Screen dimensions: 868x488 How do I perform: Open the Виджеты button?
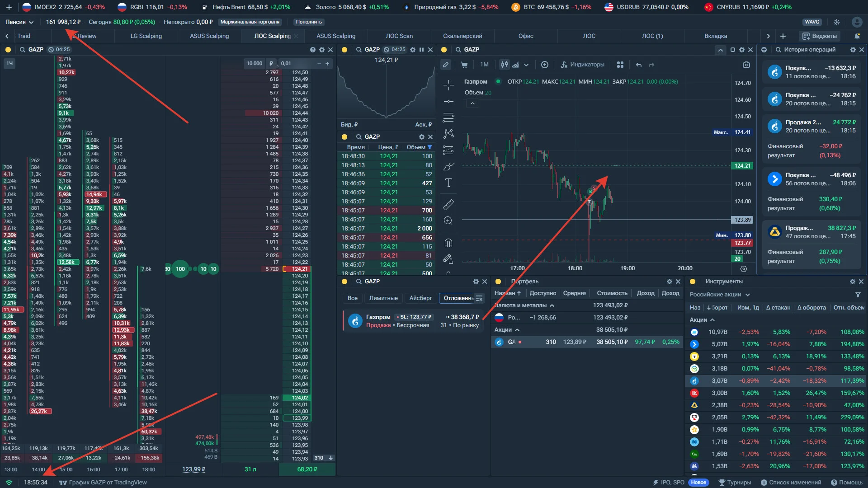tap(820, 36)
